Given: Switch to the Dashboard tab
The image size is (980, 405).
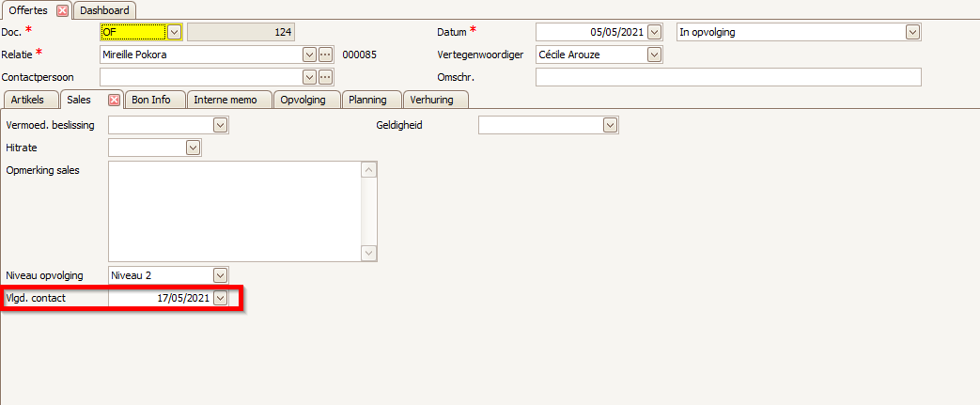Looking at the screenshot, I should 105,10.
